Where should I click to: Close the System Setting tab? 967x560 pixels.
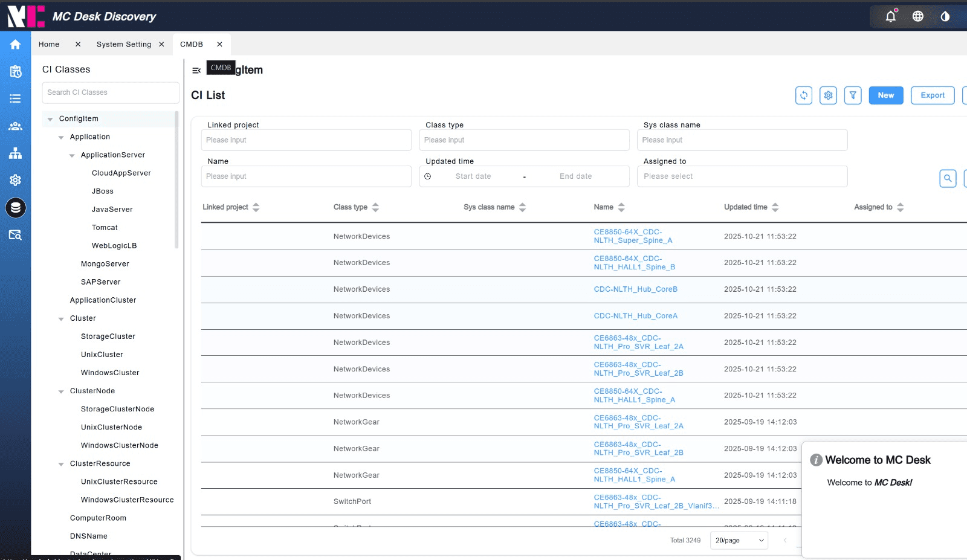161,44
